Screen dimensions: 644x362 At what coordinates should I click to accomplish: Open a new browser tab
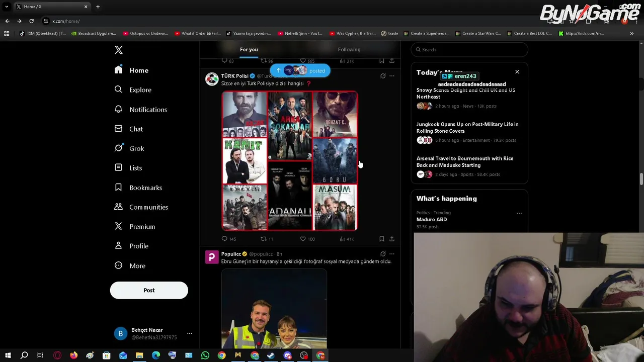[x=98, y=7]
